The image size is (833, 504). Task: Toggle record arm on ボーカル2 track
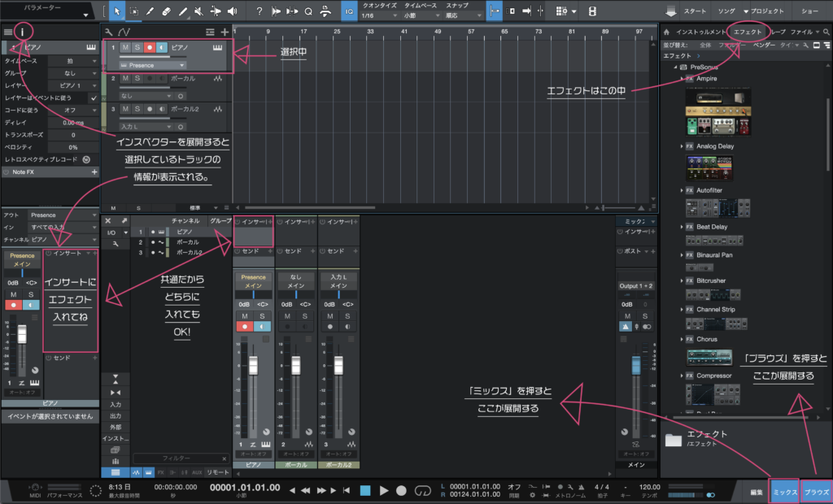pyautogui.click(x=149, y=108)
